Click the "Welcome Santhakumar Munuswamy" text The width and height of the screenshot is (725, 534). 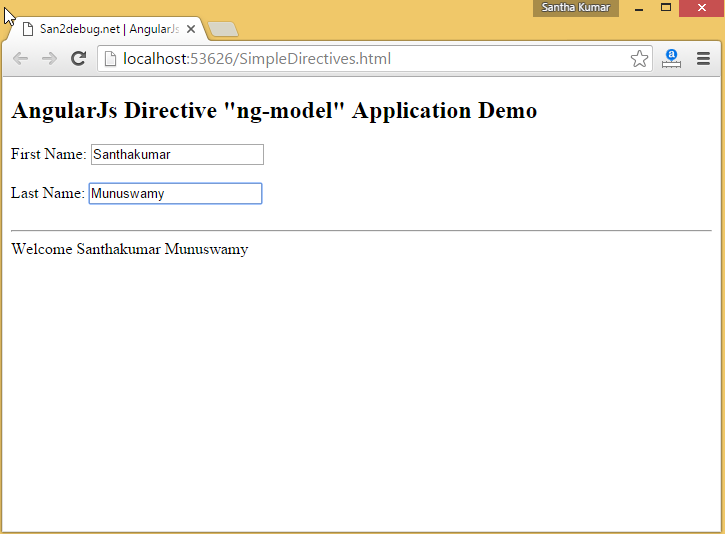(130, 249)
